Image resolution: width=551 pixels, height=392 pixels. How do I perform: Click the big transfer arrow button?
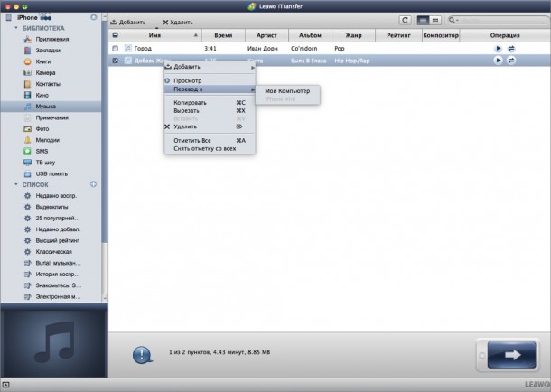coord(511,355)
